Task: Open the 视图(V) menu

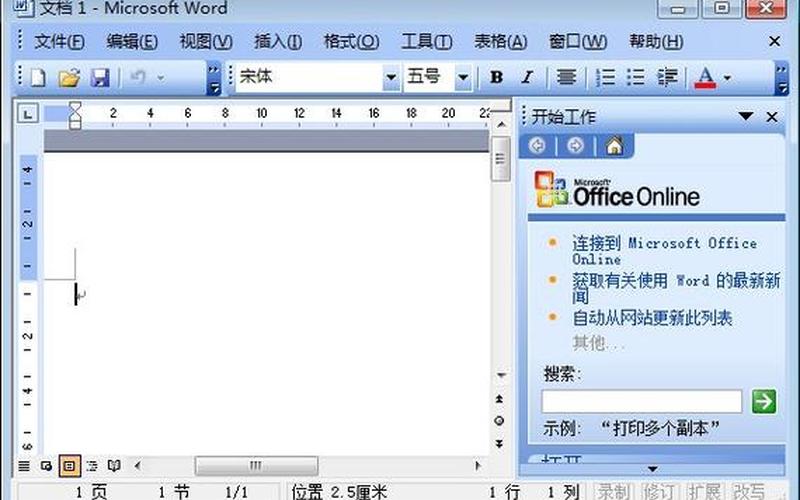Action: (206, 41)
